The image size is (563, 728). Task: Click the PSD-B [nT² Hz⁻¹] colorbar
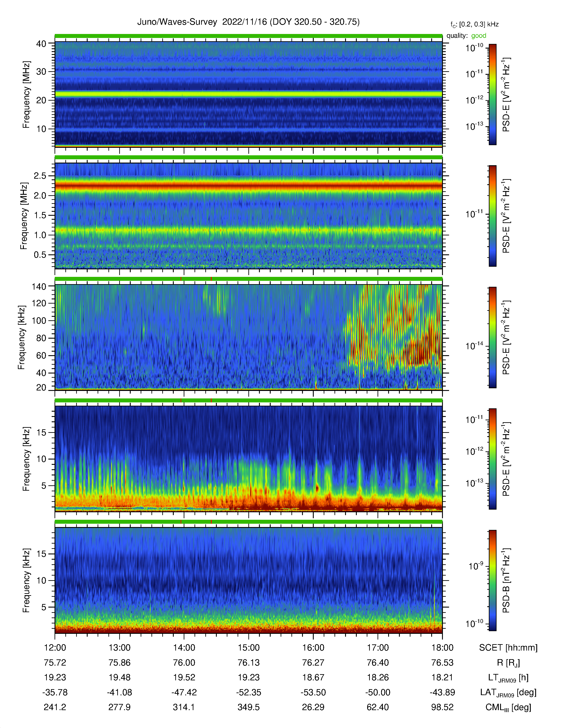tap(492, 580)
